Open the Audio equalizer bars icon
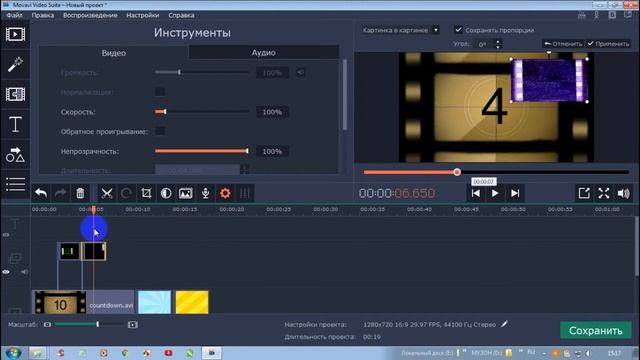 [x=244, y=193]
